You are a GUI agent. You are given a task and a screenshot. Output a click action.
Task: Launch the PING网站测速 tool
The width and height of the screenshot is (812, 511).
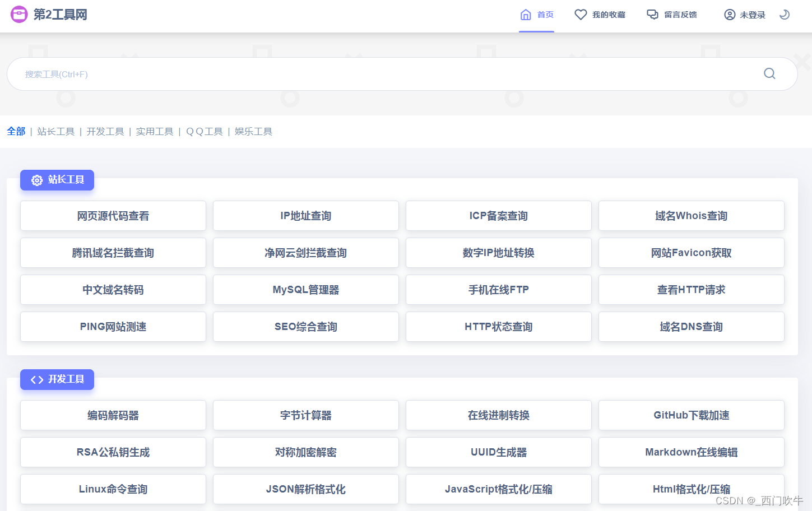point(113,327)
